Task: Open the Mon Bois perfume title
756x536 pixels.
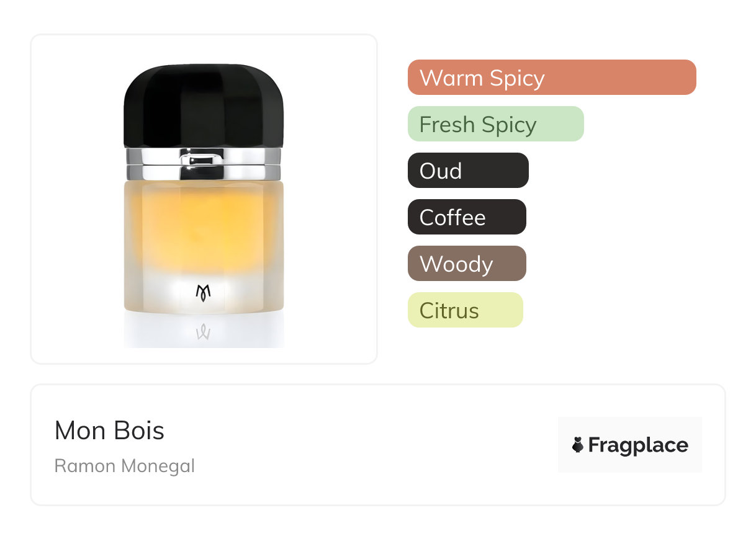Action: point(109,431)
